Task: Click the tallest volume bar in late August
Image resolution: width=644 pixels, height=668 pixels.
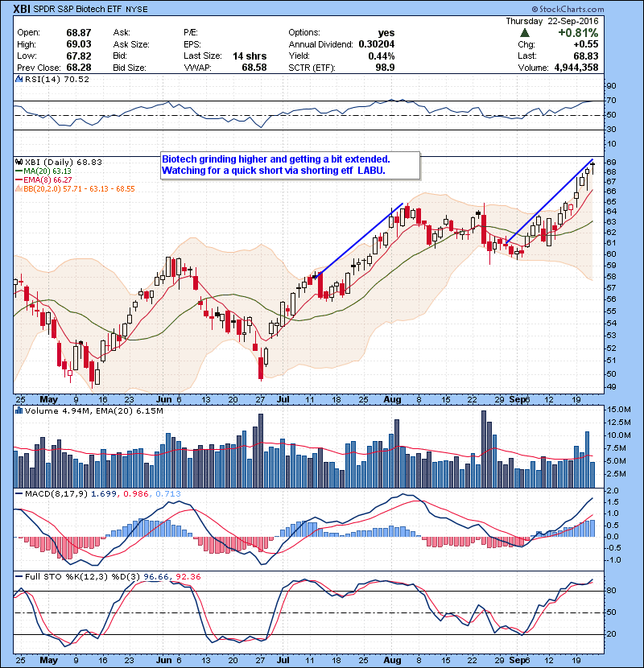Action: point(484,449)
